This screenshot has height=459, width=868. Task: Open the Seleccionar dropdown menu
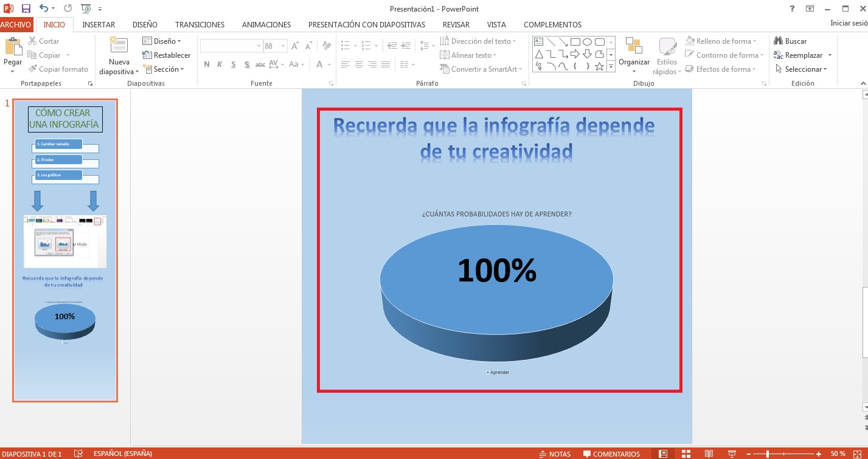[x=800, y=69]
